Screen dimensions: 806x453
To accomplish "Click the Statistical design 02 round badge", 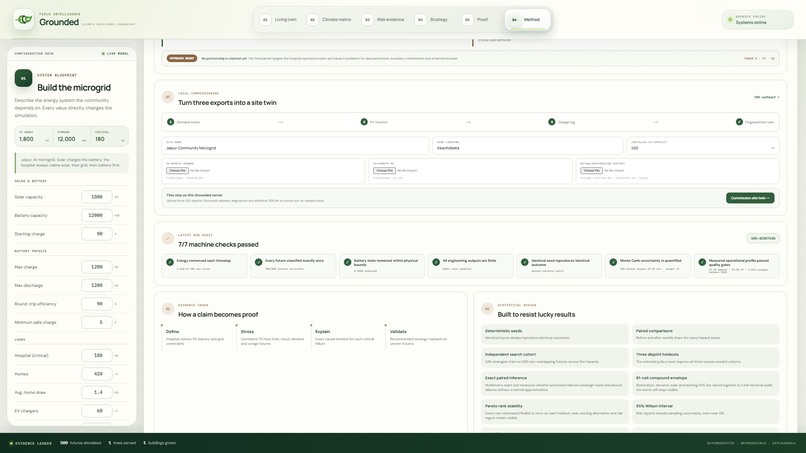I will [487, 309].
